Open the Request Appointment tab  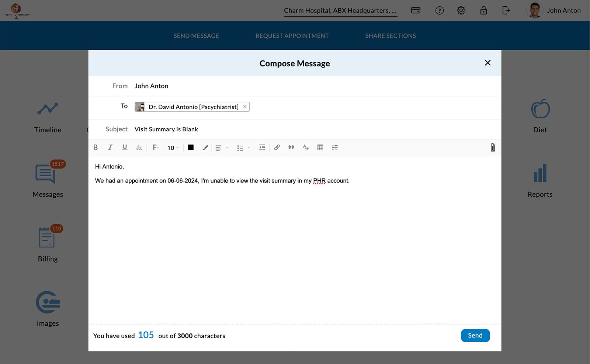(x=292, y=36)
